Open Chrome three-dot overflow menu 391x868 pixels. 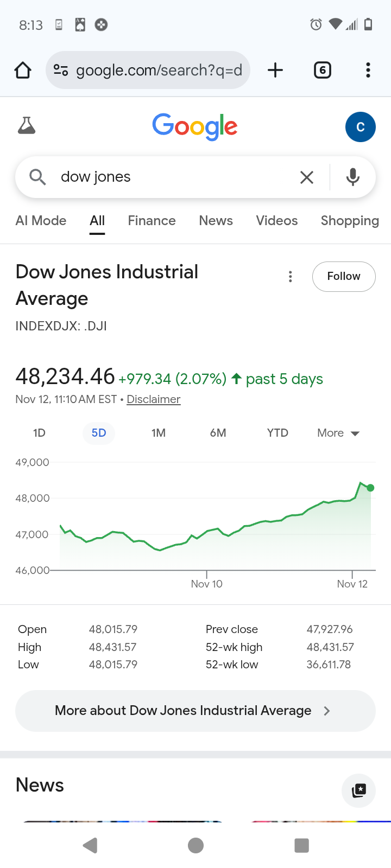368,70
